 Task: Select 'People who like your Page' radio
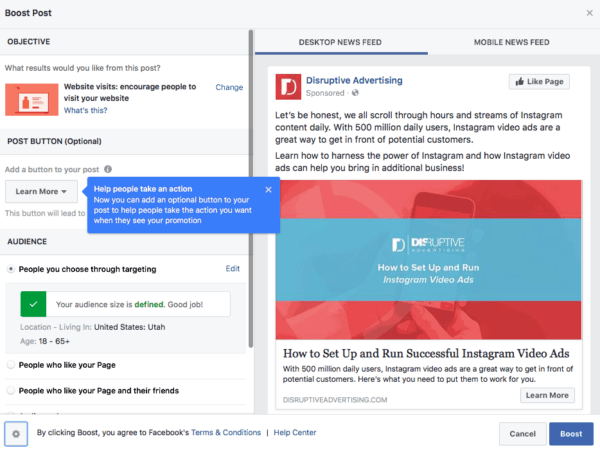tap(11, 365)
